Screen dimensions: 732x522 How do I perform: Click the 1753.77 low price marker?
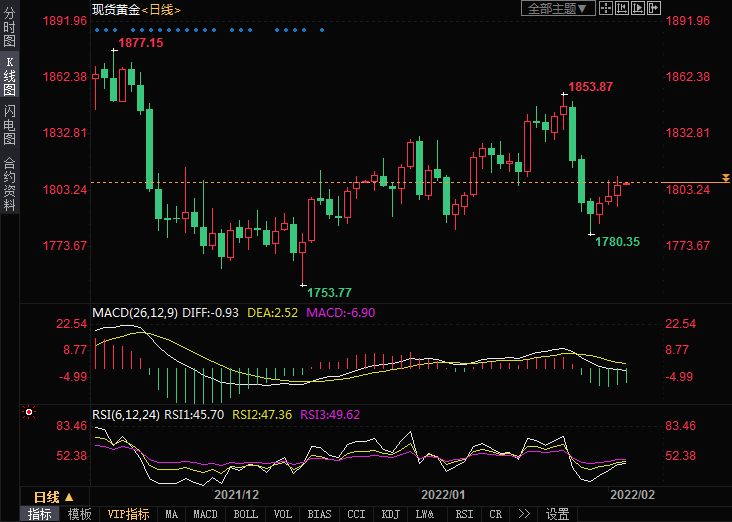(x=329, y=292)
